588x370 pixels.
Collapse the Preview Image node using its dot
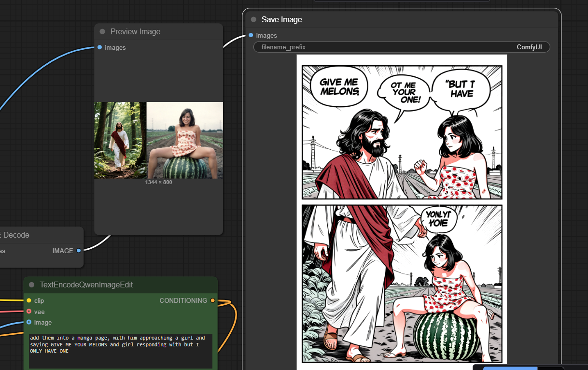point(102,32)
